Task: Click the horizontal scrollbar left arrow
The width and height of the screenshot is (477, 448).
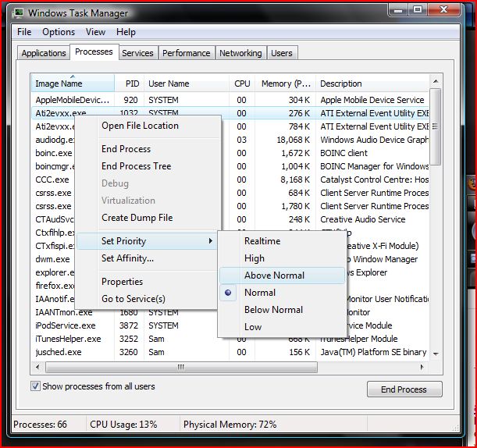Action: pos(37,367)
